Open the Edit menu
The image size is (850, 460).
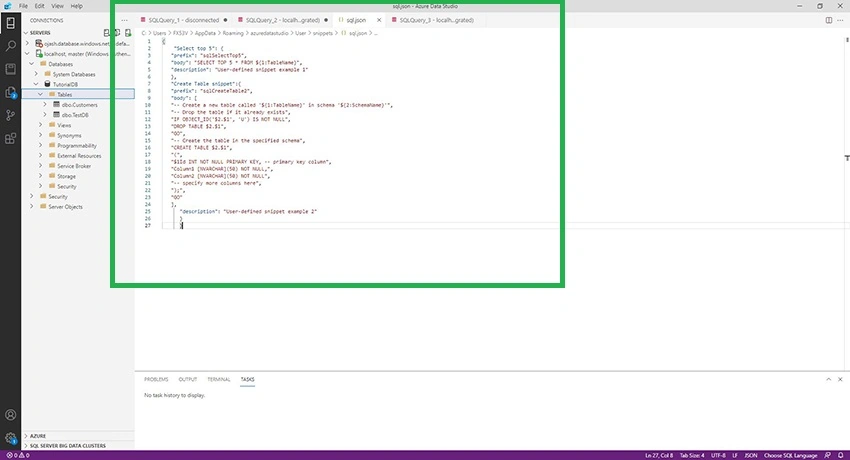tap(40, 6)
